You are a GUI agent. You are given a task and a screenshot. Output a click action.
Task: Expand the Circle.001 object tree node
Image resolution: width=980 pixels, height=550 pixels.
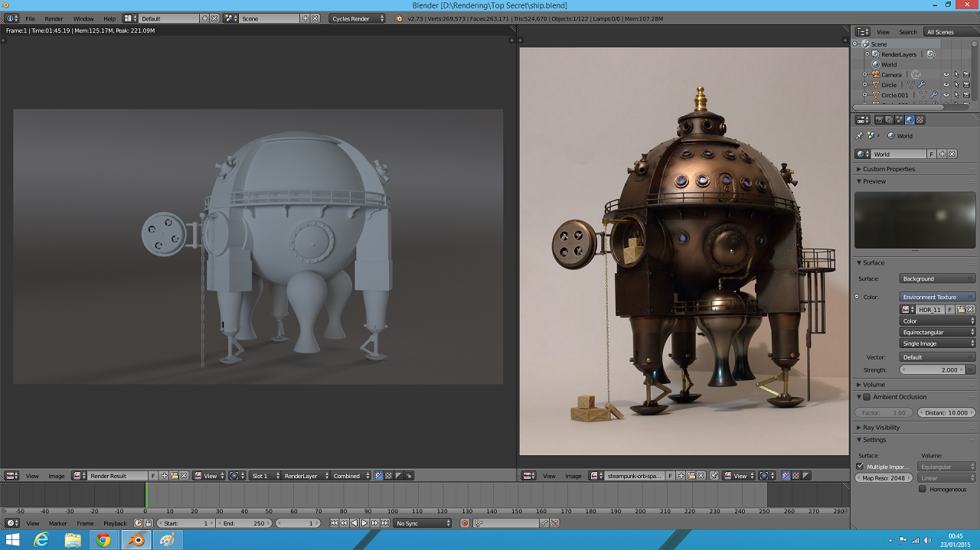tap(864, 96)
